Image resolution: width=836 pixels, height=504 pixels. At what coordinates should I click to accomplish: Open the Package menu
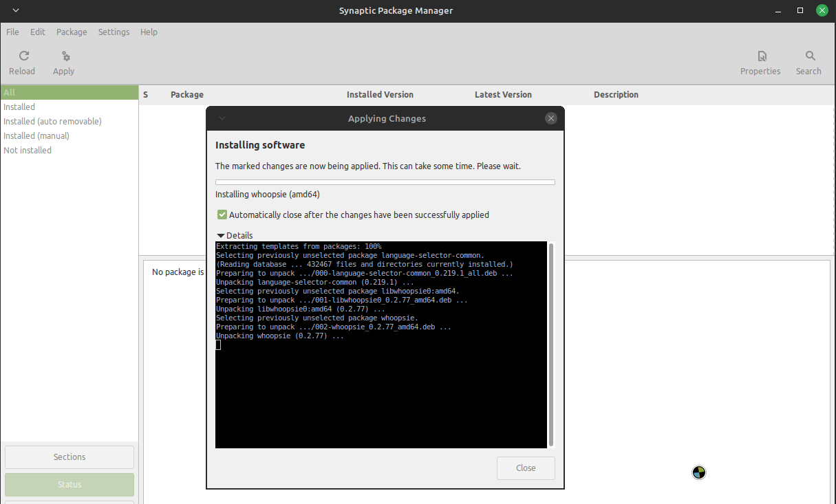pyautogui.click(x=72, y=32)
